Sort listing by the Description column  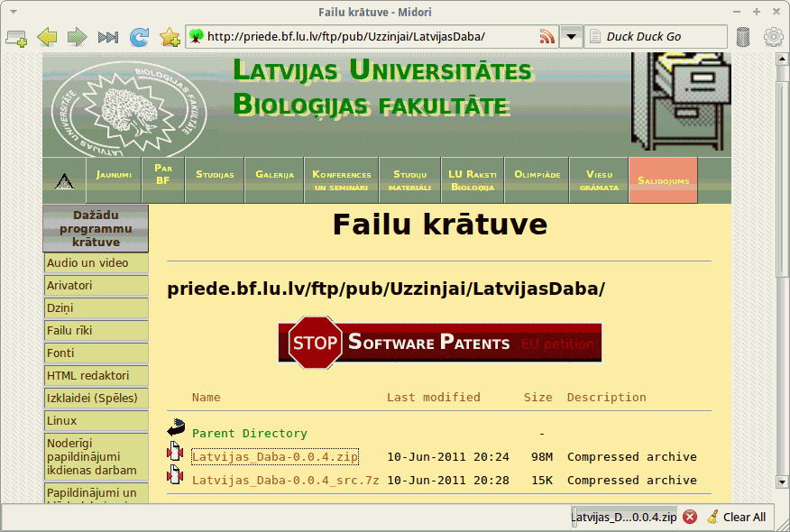pos(607,398)
